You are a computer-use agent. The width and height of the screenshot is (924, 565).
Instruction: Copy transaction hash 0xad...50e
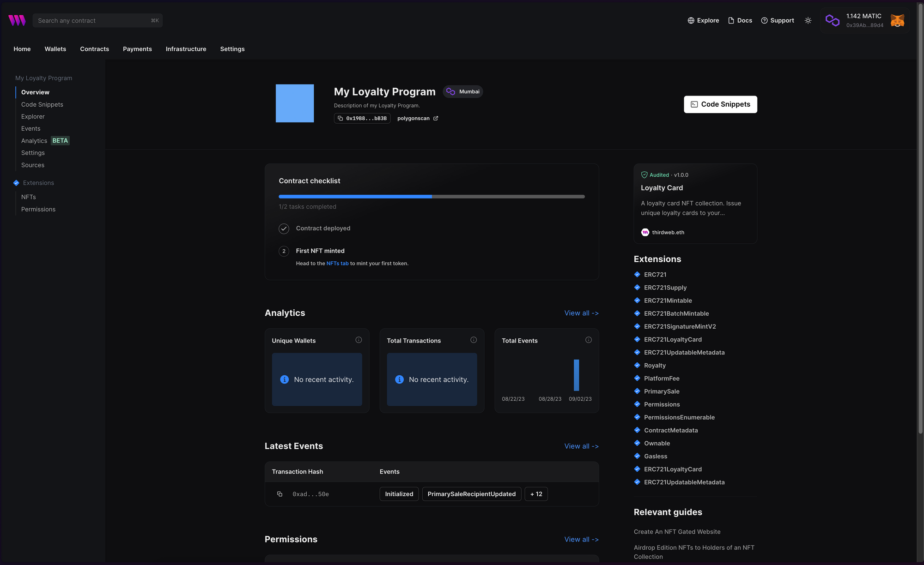coord(280,494)
